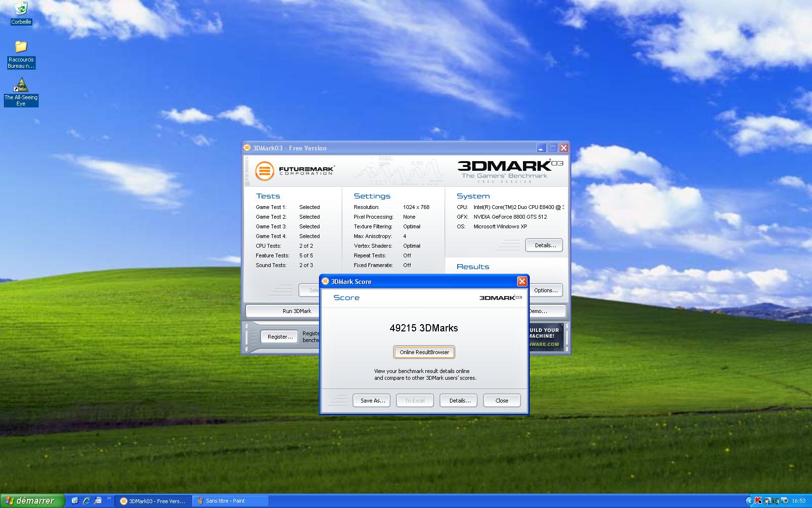Click the To Excel button

coord(415,401)
